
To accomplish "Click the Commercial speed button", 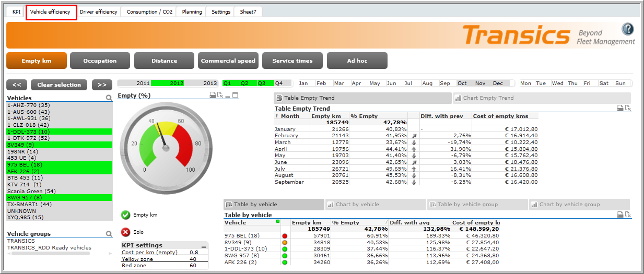I will (x=228, y=61).
